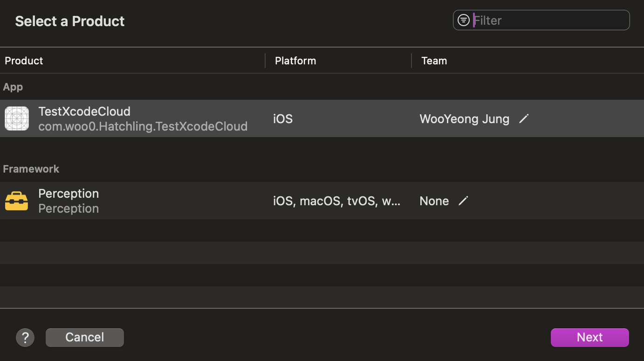This screenshot has height=361, width=644.
Task: Select the TestXcodeCloud product name
Action: coord(84,111)
